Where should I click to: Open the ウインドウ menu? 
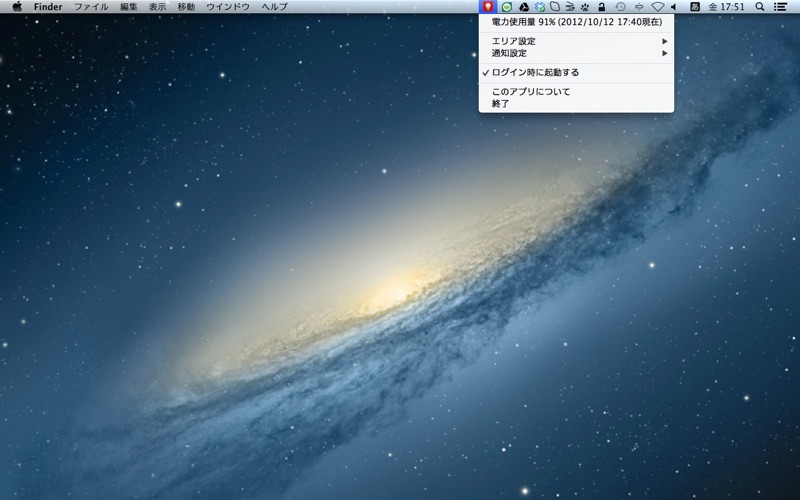228,7
